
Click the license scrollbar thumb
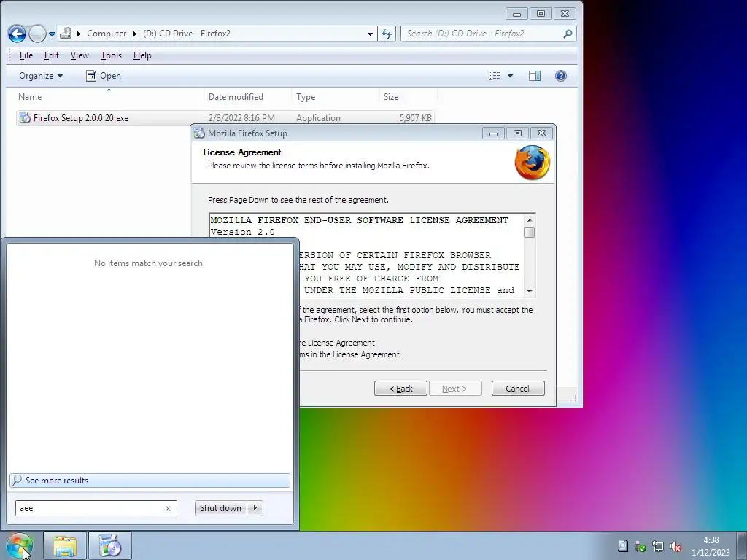pos(530,232)
